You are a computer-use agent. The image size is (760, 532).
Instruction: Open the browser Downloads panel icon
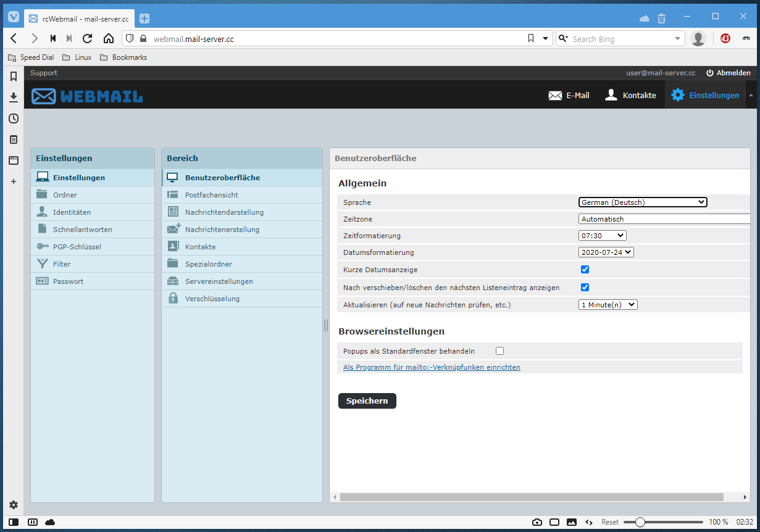(x=13, y=98)
